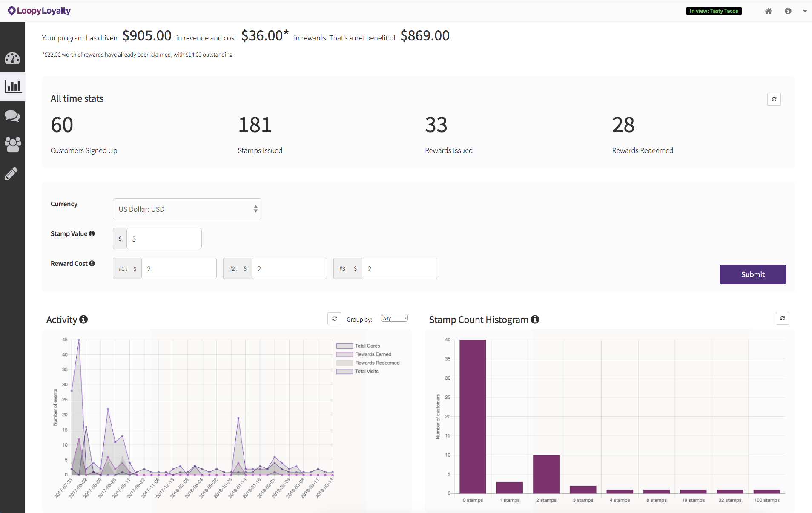
Task: Click the home icon in top bar
Action: pyautogui.click(x=768, y=11)
